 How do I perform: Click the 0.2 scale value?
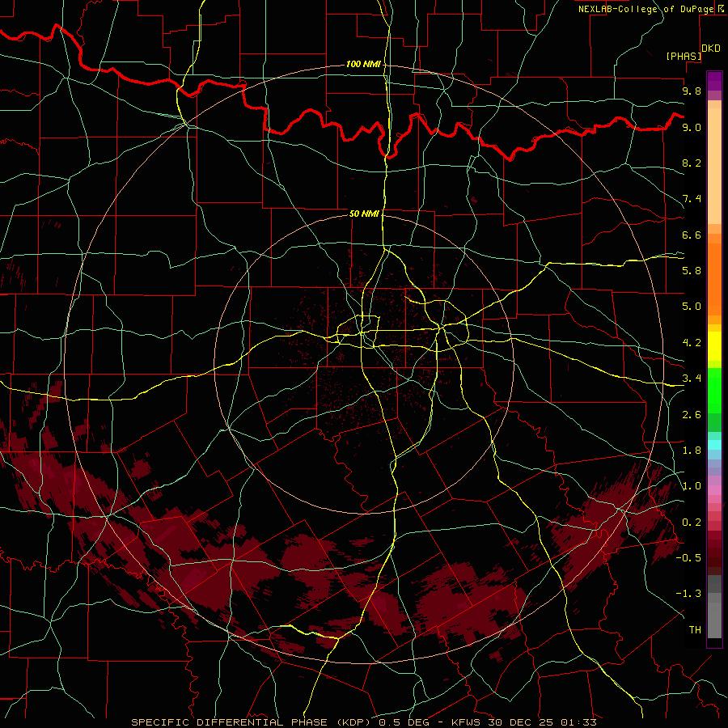point(692,523)
